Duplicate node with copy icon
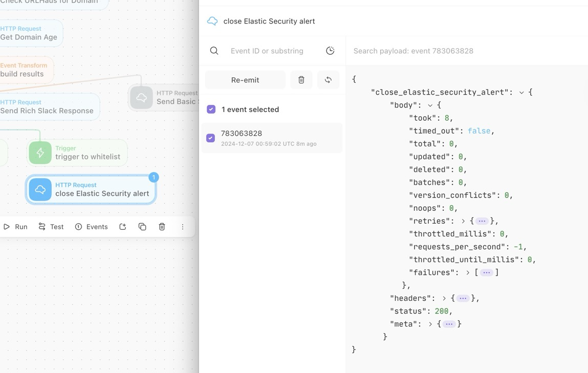Image resolution: width=588 pixels, height=373 pixels. [142, 227]
